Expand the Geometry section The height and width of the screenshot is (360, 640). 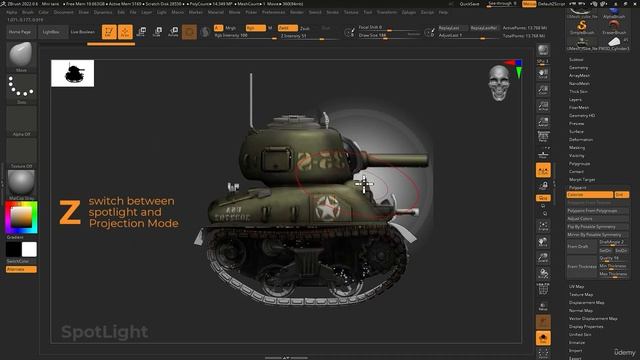[x=578, y=68]
